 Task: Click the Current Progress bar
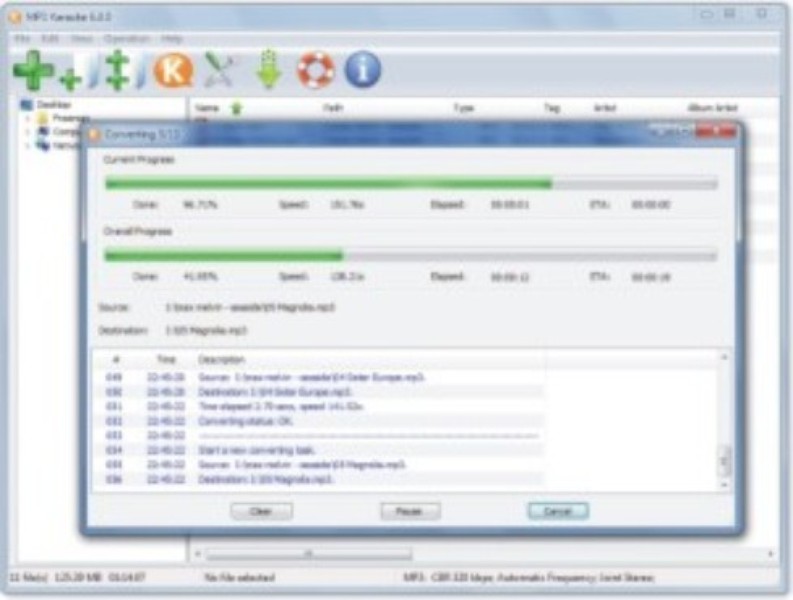411,183
